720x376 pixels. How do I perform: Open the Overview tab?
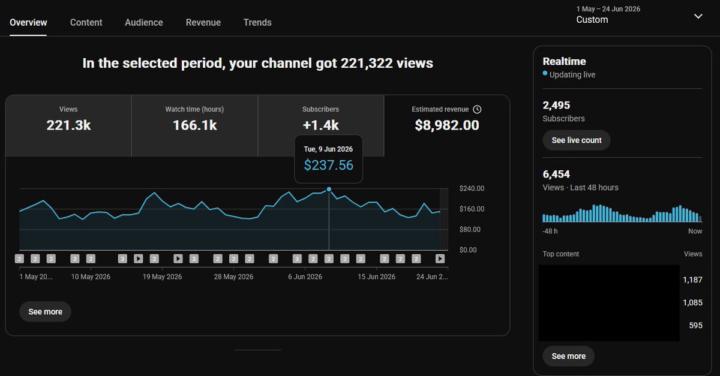click(28, 22)
